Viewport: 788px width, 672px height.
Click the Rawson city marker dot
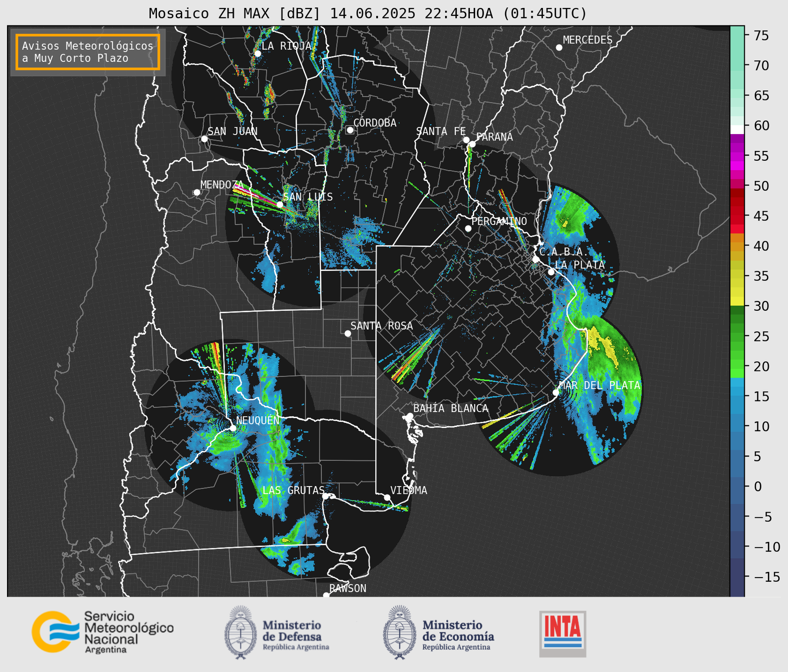click(326, 595)
